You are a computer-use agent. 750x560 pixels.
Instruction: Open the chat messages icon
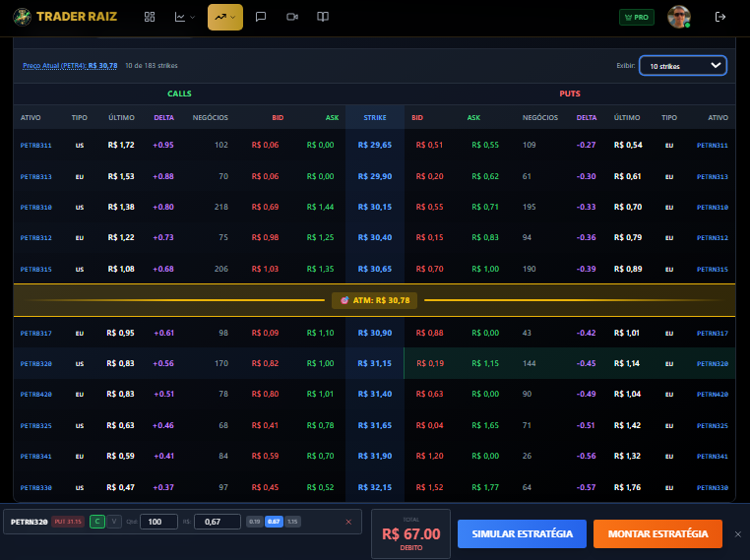[x=261, y=17]
